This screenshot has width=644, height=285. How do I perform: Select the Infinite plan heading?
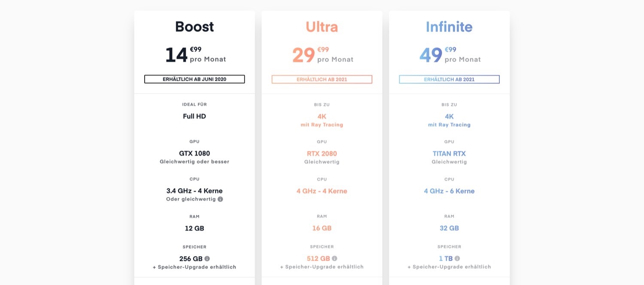coord(449,27)
